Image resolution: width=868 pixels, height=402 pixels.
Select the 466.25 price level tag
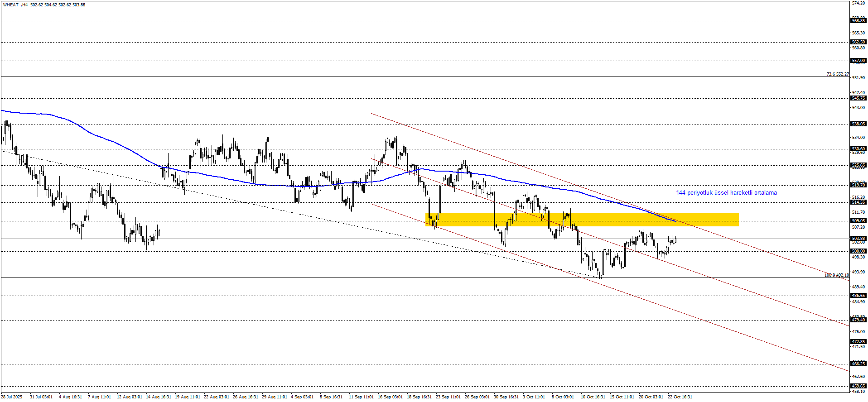(x=858, y=364)
